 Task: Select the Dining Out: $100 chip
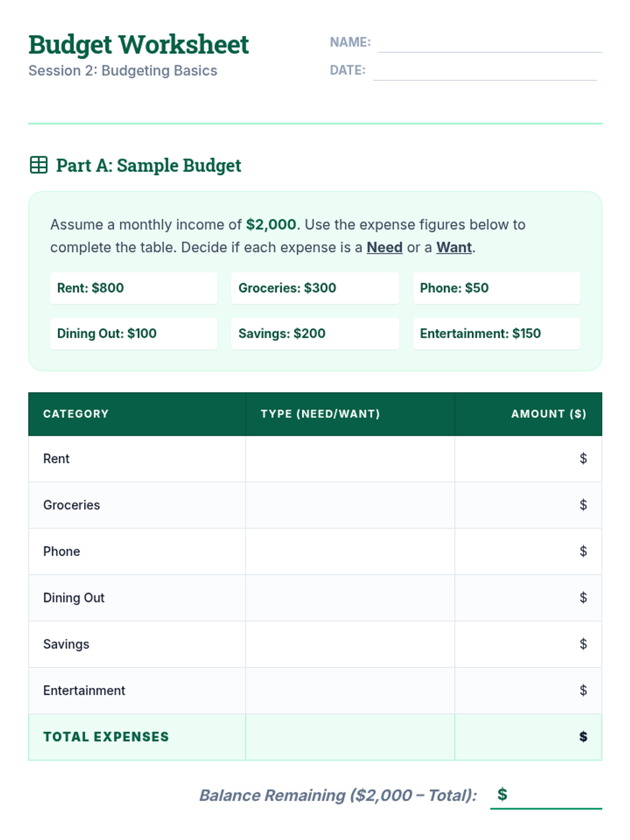133,333
